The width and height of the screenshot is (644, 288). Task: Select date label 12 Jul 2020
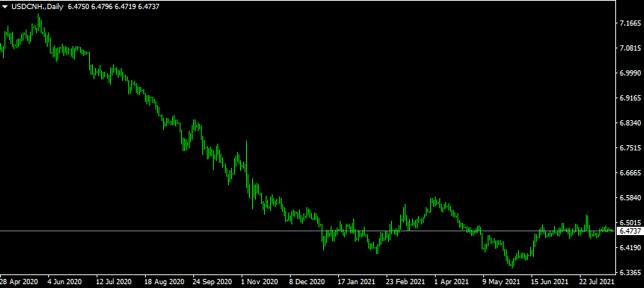point(113,282)
